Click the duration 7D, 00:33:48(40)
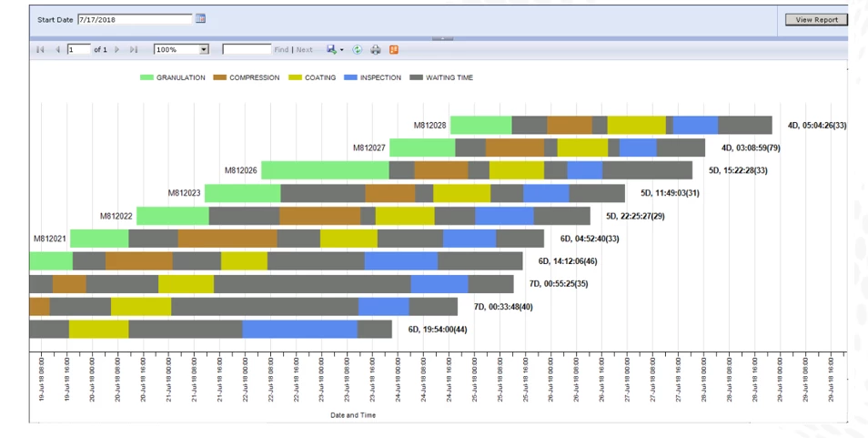The width and height of the screenshot is (868, 438). coord(503,307)
